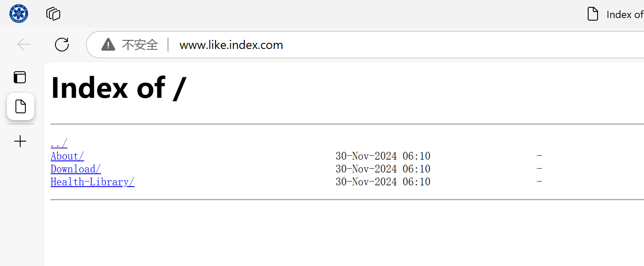644x266 pixels.
Task: Open tab actions menu icon in sidebar
Action: point(20,77)
